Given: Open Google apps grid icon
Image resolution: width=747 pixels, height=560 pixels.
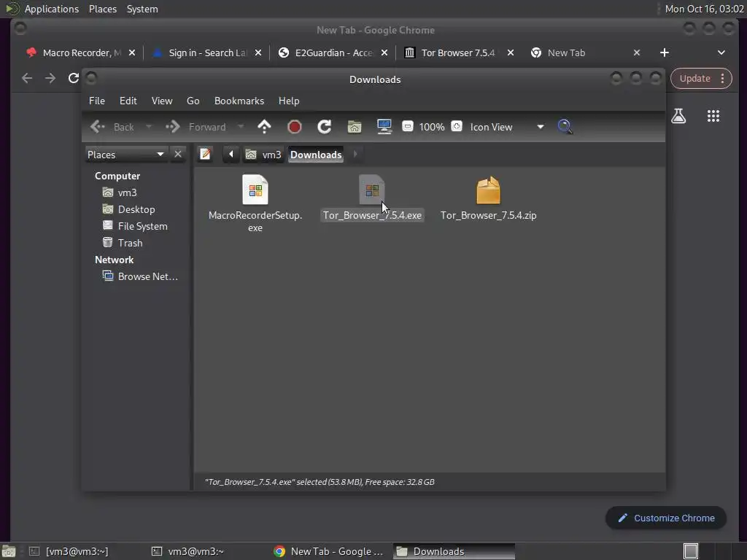Looking at the screenshot, I should (713, 116).
